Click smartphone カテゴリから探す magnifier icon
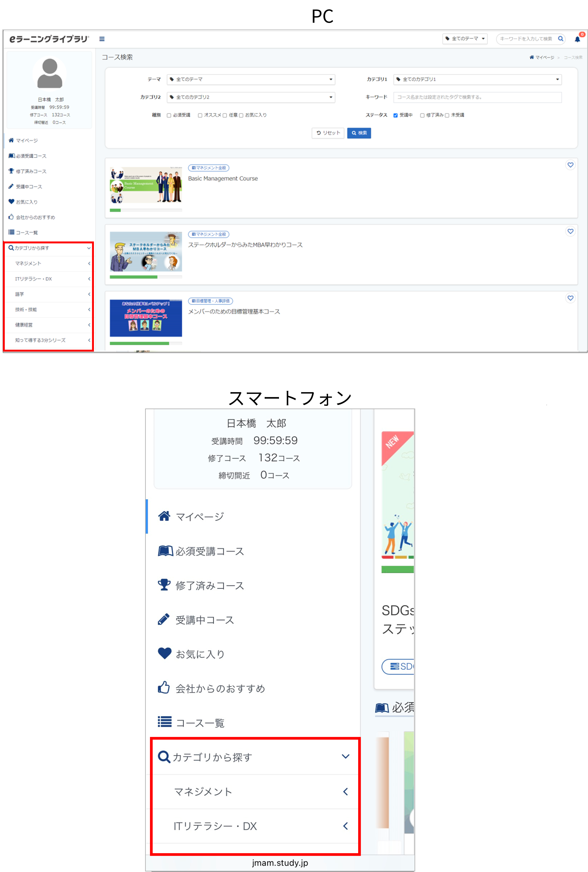The image size is (588, 872). 164,757
